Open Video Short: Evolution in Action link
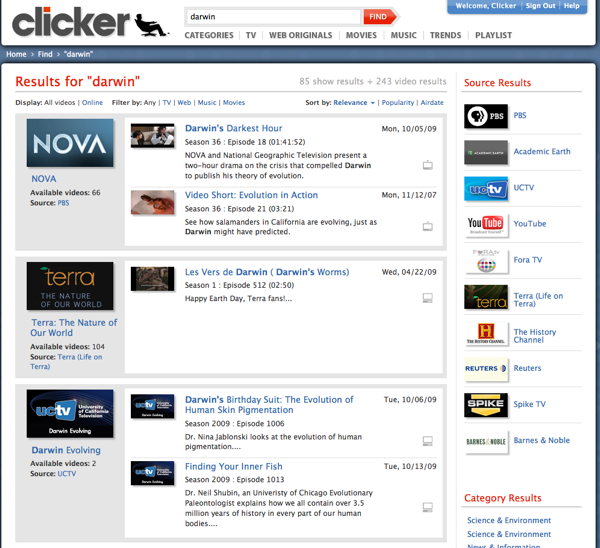Viewport: 600px width, 548px height. 251,195
